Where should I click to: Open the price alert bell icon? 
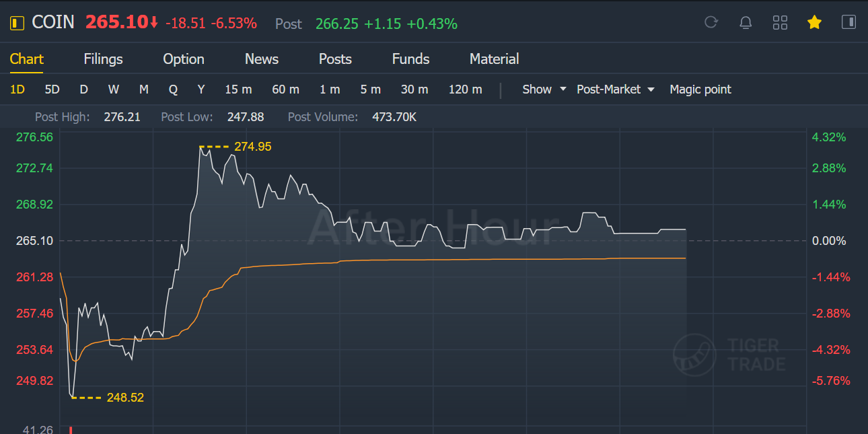pyautogui.click(x=746, y=23)
